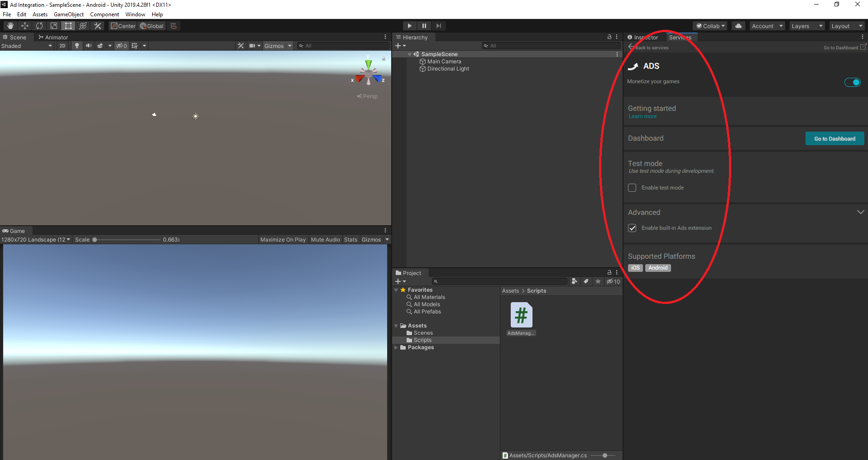Image resolution: width=868 pixels, height=460 pixels.
Task: Select the Rect tool
Action: (68, 26)
